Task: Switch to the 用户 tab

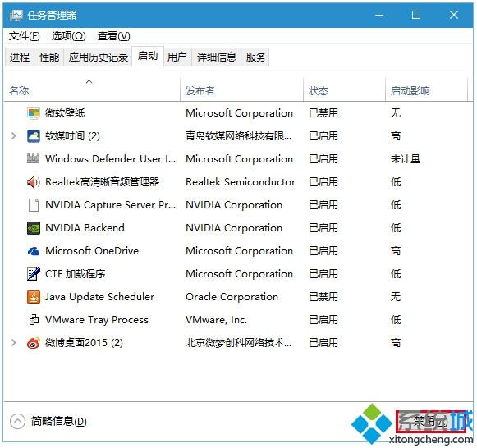Action: pos(177,57)
